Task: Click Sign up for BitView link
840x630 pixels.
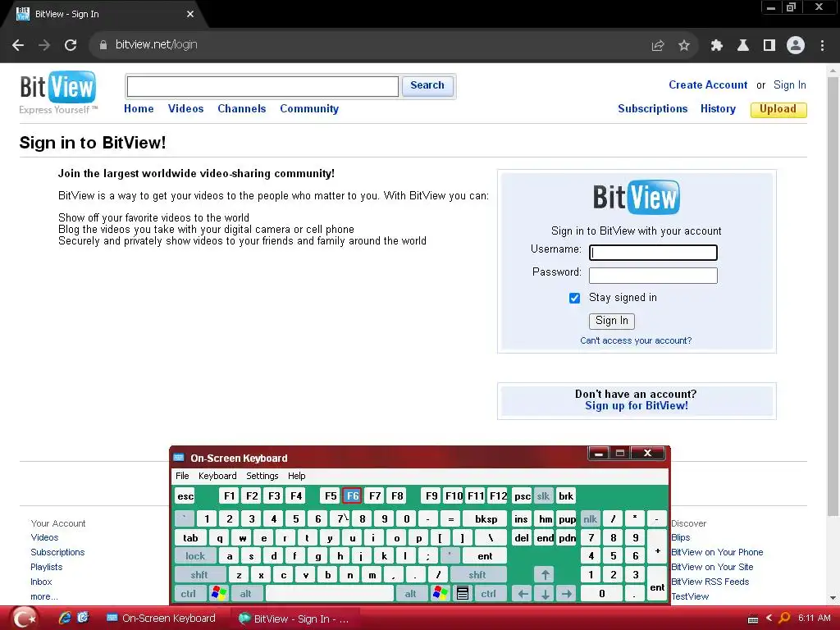Action: (x=636, y=405)
